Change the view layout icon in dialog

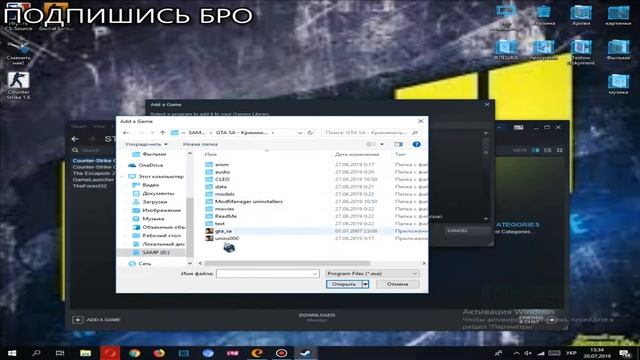[371, 144]
